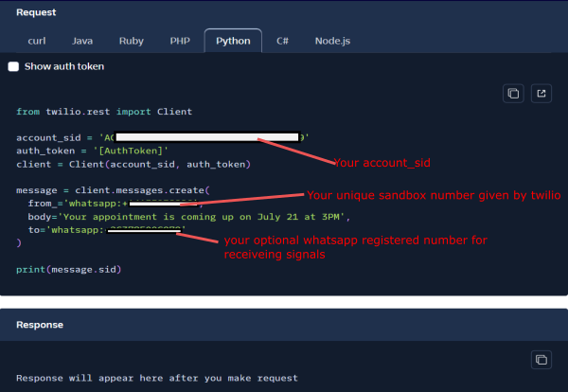The height and width of the screenshot is (392, 568).
Task: Click the to='whatsapp:' line
Action: pos(107,230)
